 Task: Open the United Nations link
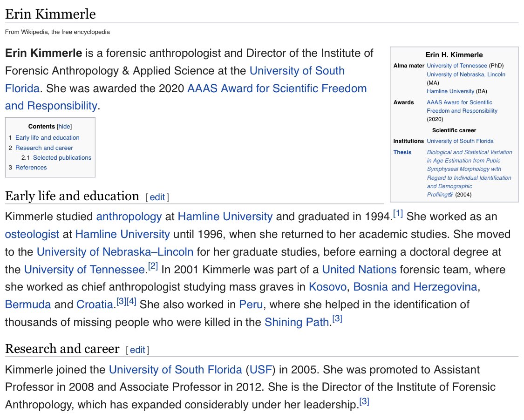point(359,270)
